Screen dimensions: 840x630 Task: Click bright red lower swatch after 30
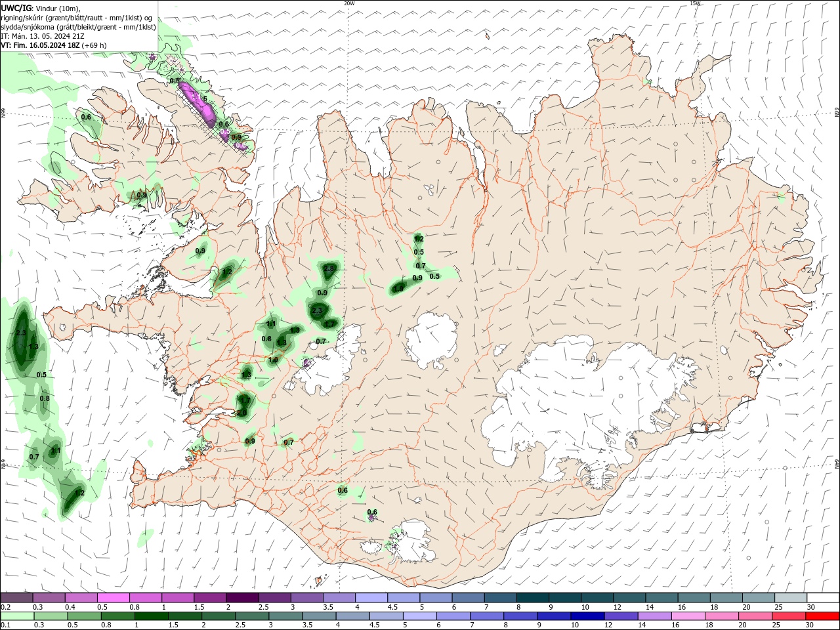(822, 616)
